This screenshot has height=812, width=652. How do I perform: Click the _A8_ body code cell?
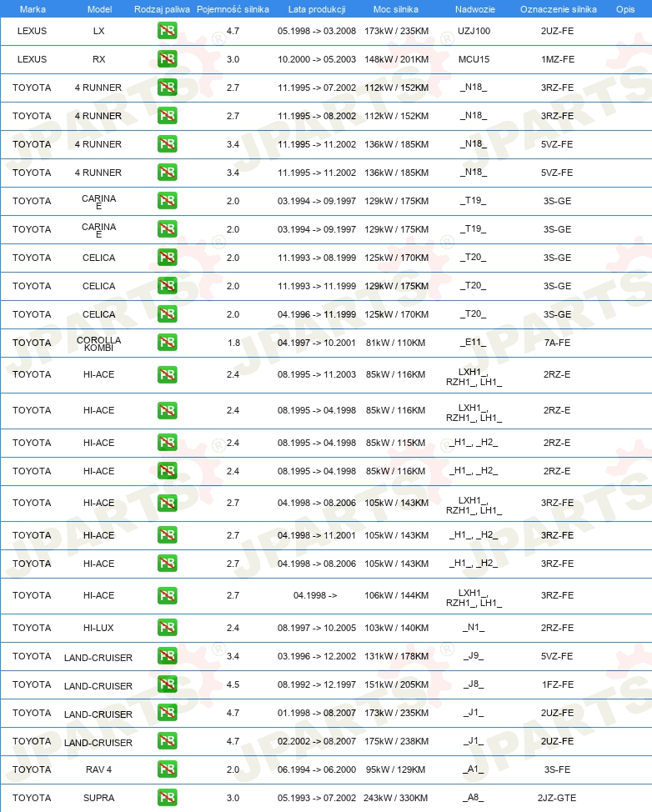474,798
